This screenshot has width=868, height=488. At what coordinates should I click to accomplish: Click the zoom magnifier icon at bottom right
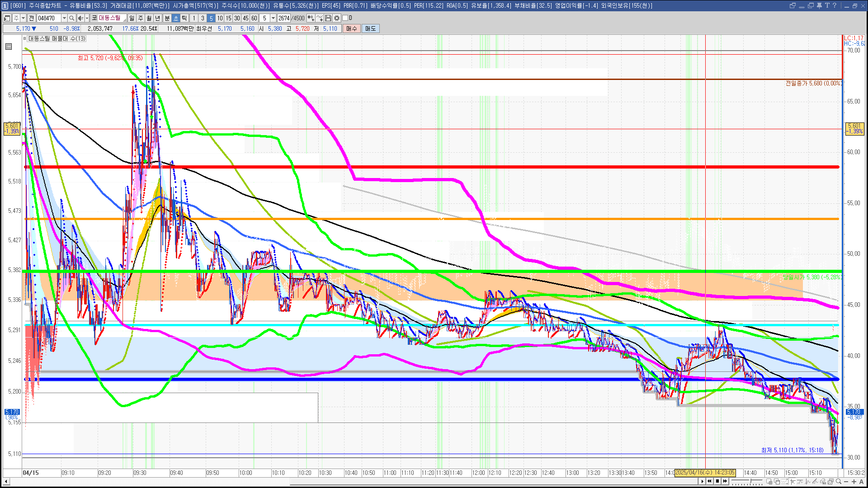[x=839, y=482]
